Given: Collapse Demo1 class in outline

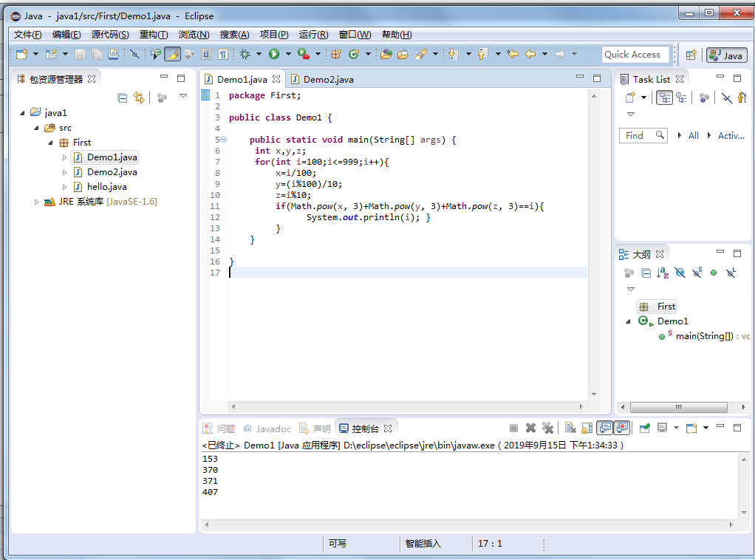Looking at the screenshot, I should click(x=628, y=321).
